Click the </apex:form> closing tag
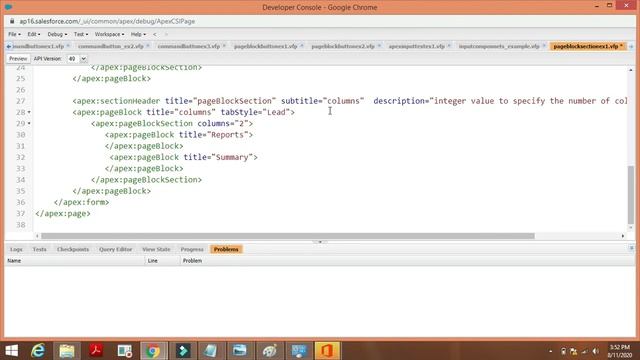640x360 pixels. [x=82, y=202]
